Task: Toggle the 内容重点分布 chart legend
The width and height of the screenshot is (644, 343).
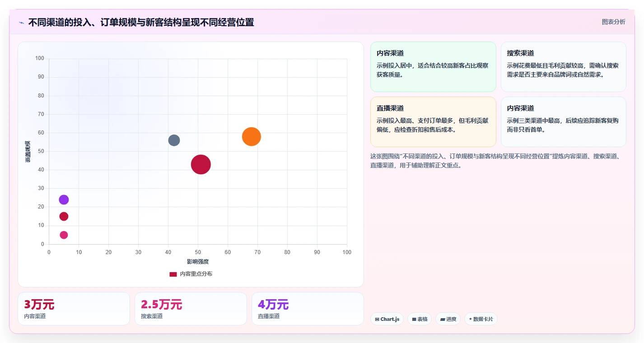Action: point(191,274)
